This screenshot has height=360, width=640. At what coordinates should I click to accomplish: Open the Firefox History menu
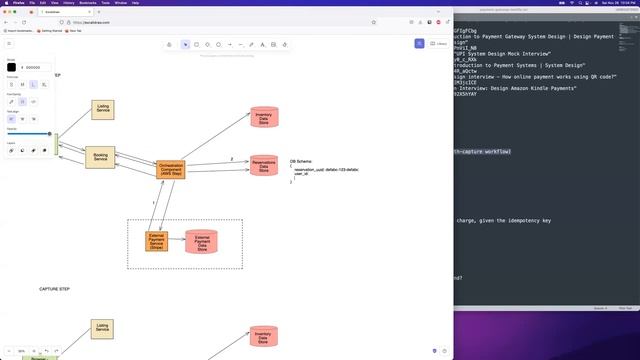click(x=69, y=3)
